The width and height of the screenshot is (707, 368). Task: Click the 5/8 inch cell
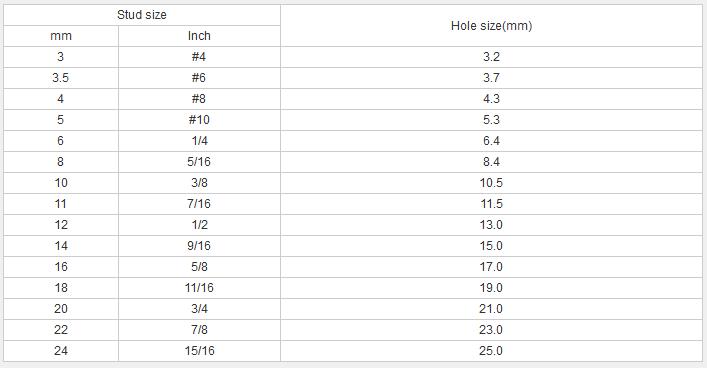[199, 267]
